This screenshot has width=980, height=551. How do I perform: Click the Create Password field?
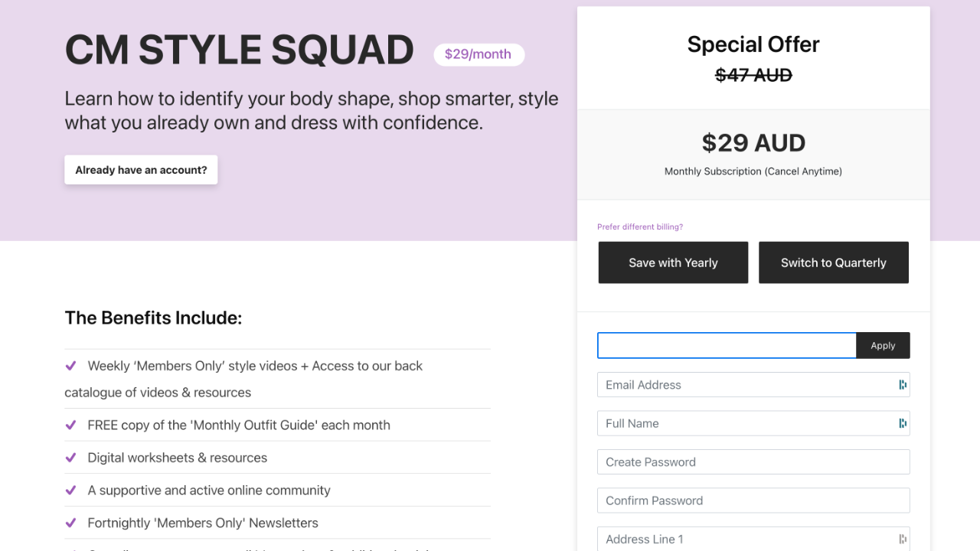coord(753,462)
